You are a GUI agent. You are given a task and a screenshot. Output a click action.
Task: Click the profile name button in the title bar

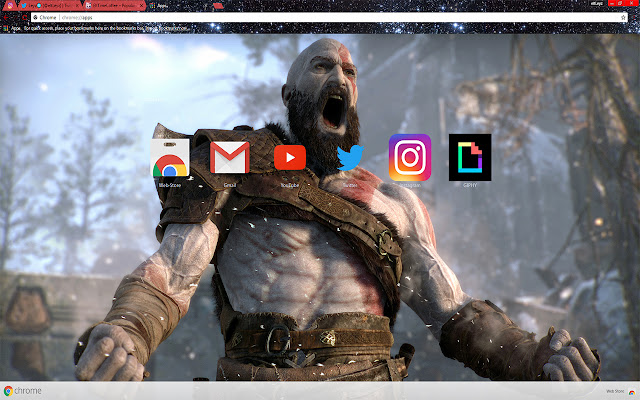pyautogui.click(x=597, y=3)
